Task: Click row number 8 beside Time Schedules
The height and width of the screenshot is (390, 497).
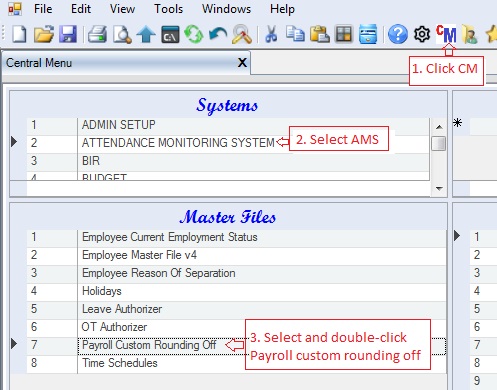Action: pyautogui.click(x=34, y=363)
